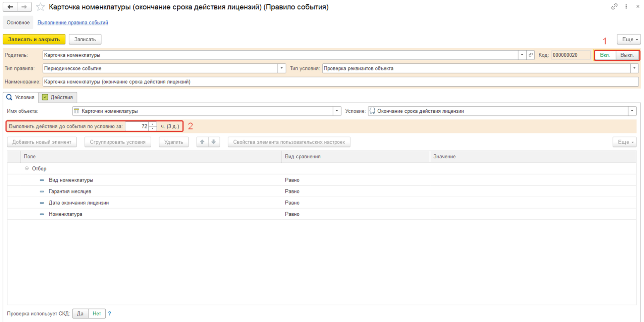Click the back navigation arrow

point(10,7)
